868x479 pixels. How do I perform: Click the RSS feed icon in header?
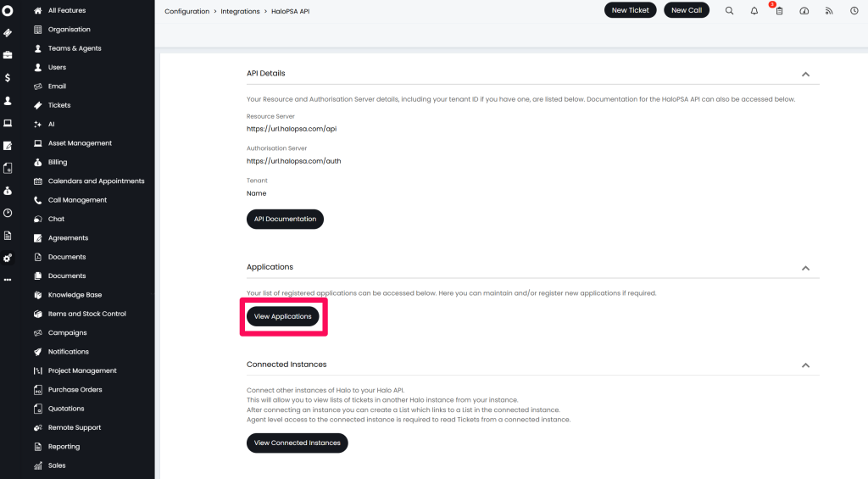click(x=829, y=10)
